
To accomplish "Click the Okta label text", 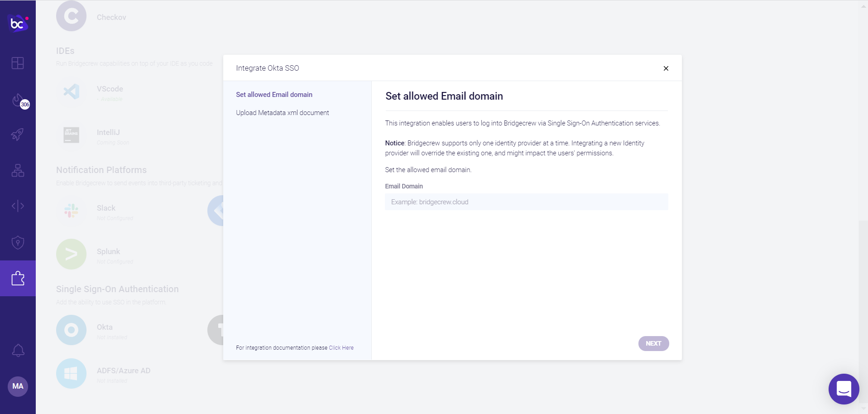I will pyautogui.click(x=105, y=327).
